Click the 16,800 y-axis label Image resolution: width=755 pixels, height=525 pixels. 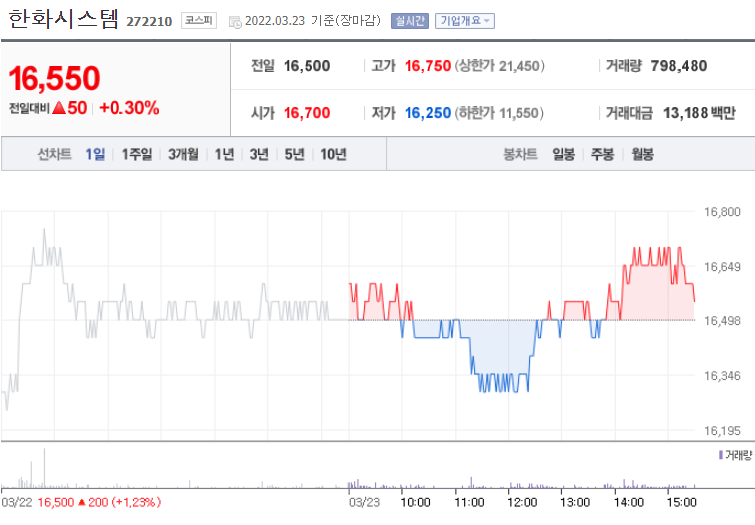point(722,211)
